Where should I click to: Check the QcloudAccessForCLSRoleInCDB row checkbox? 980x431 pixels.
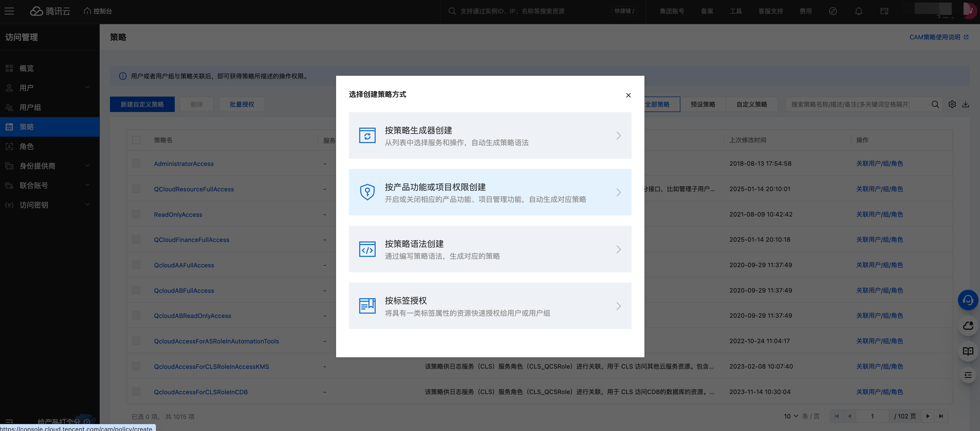click(x=136, y=392)
